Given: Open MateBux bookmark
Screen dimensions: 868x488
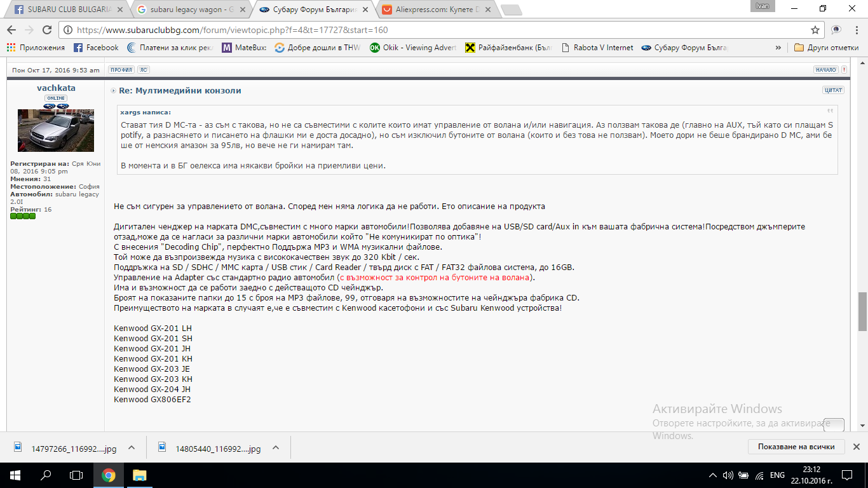Looking at the screenshot, I should [245, 48].
